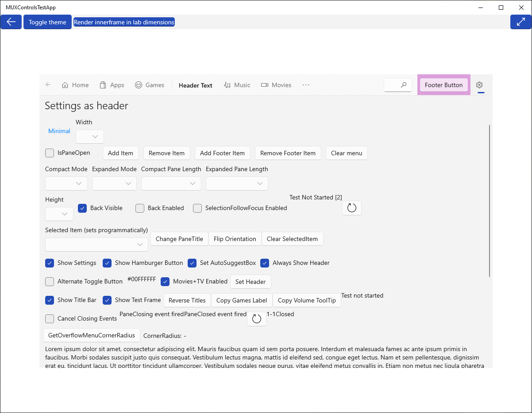Open the Selected Item dropdown
Image resolution: width=532 pixels, height=413 pixels.
click(96, 244)
